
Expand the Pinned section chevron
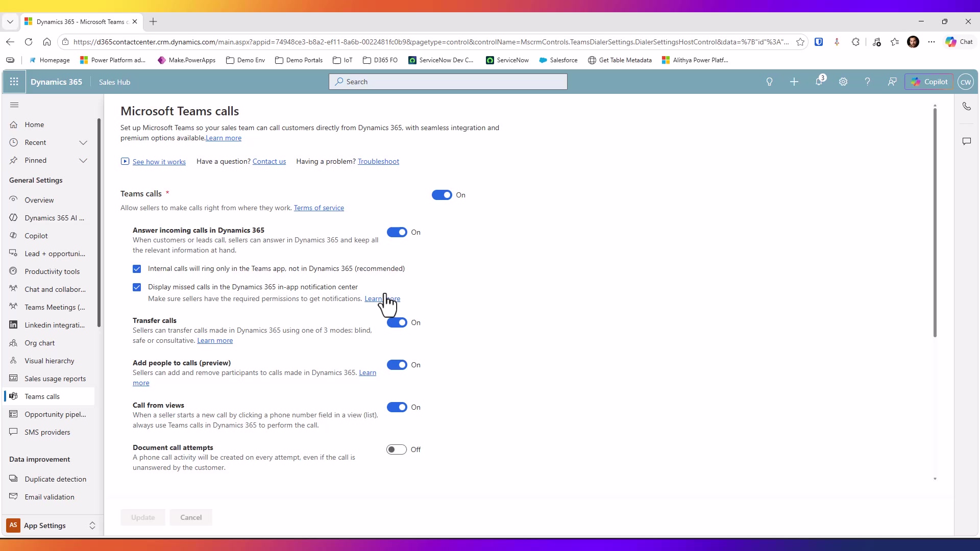tap(83, 160)
